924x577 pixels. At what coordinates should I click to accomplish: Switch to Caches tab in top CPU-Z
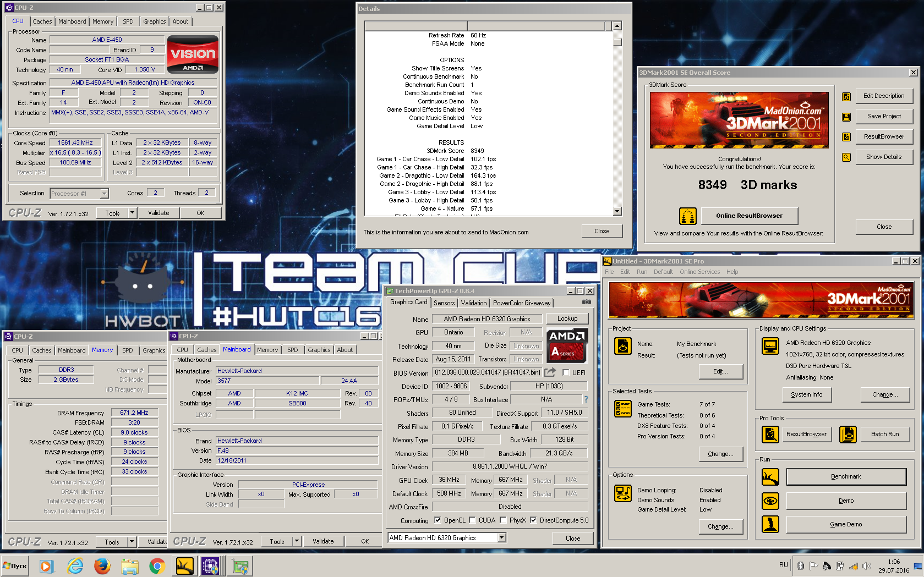(42, 21)
